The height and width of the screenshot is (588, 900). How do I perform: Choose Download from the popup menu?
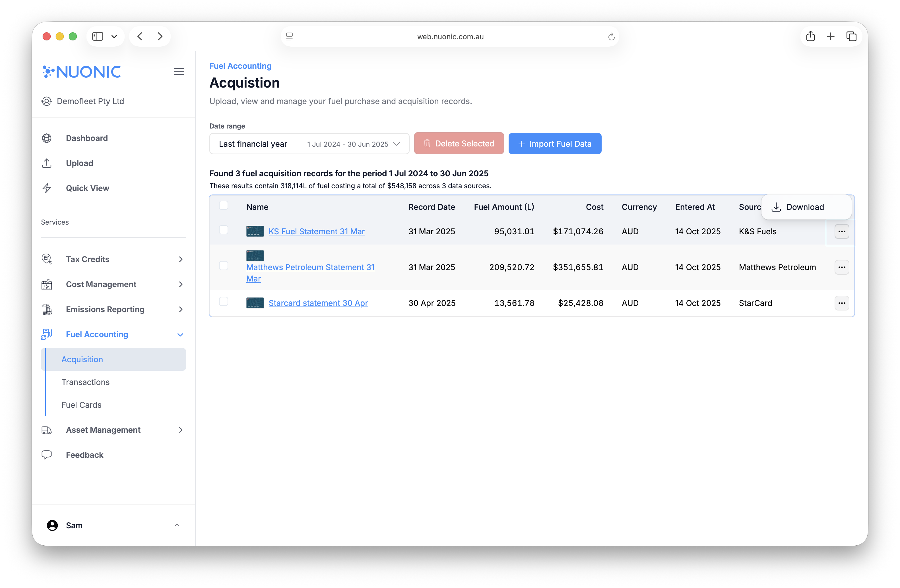(805, 207)
